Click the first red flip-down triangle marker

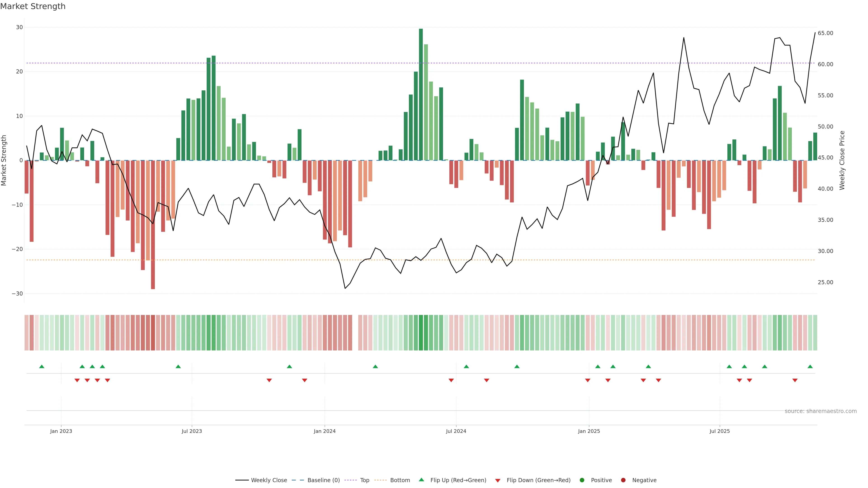tap(77, 380)
